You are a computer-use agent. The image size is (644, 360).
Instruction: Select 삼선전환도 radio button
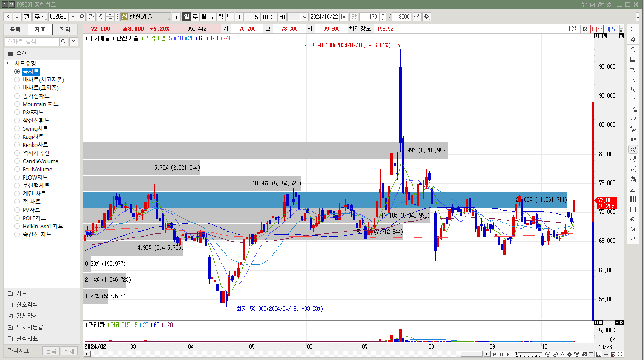(x=17, y=120)
